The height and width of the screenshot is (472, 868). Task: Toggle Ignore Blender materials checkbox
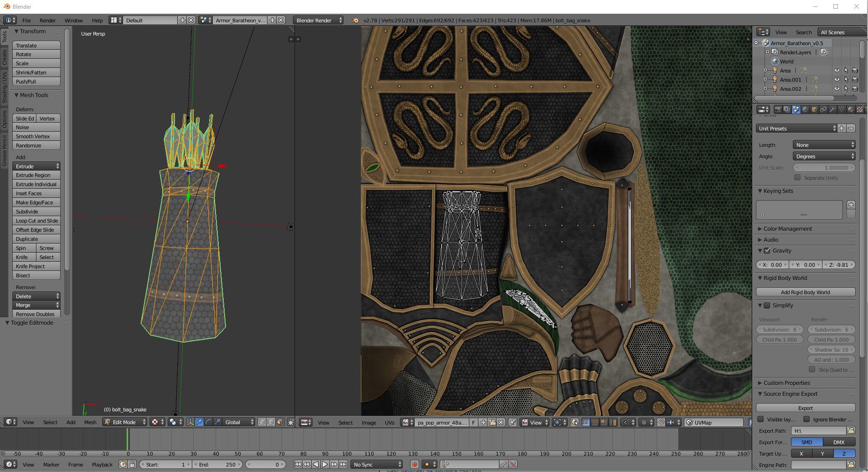point(806,419)
